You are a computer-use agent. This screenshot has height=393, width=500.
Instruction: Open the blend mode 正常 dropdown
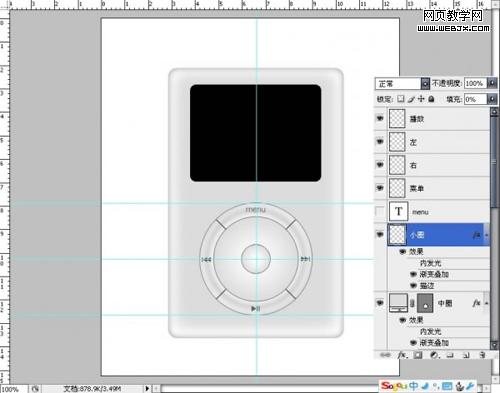(x=425, y=83)
